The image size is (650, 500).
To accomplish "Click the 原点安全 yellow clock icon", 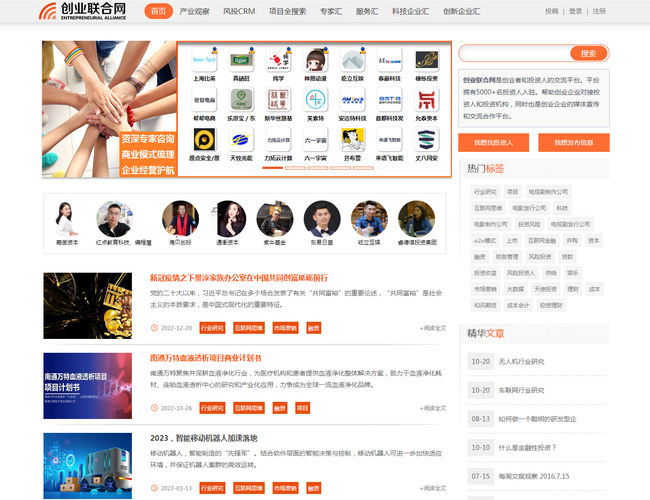I will pyautogui.click(x=203, y=140).
